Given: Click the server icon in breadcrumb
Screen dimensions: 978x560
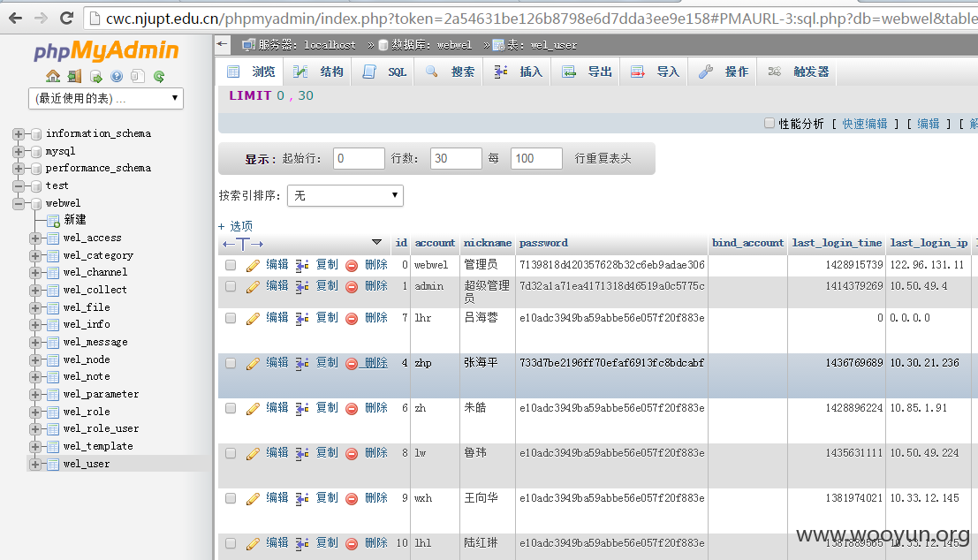Looking at the screenshot, I should coord(248,45).
